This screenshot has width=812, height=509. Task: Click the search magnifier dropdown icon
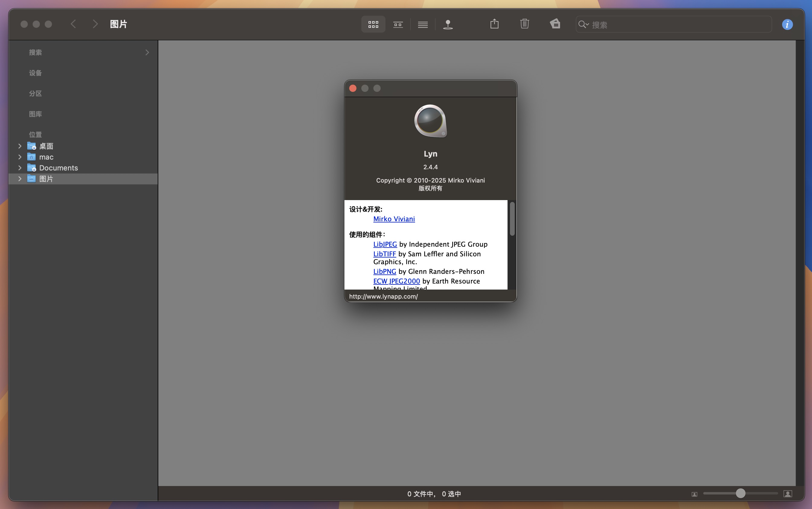point(583,24)
